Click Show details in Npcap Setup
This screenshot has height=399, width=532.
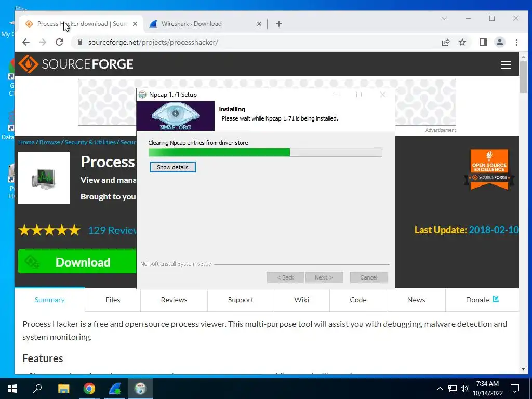tap(172, 167)
